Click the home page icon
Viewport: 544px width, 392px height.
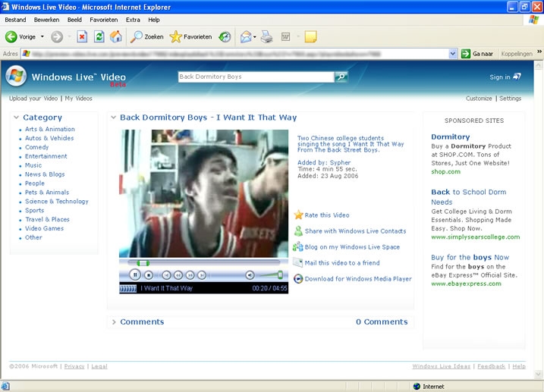click(x=116, y=36)
